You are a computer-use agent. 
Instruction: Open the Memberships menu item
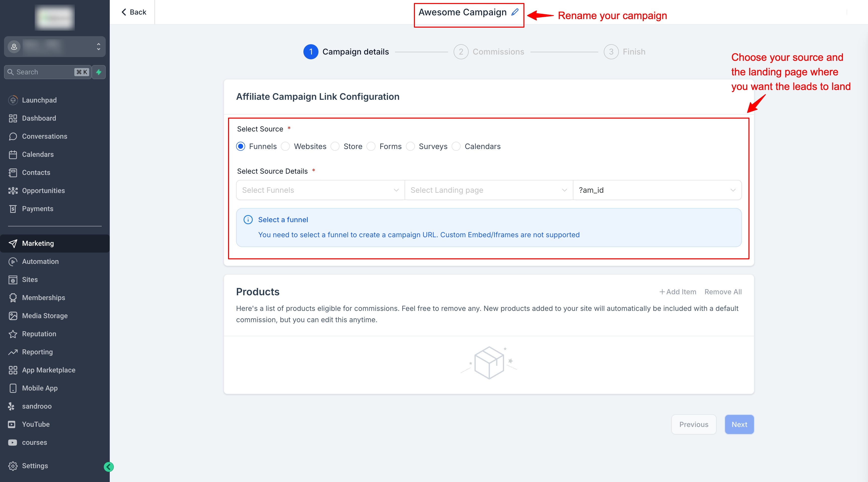[43, 298]
